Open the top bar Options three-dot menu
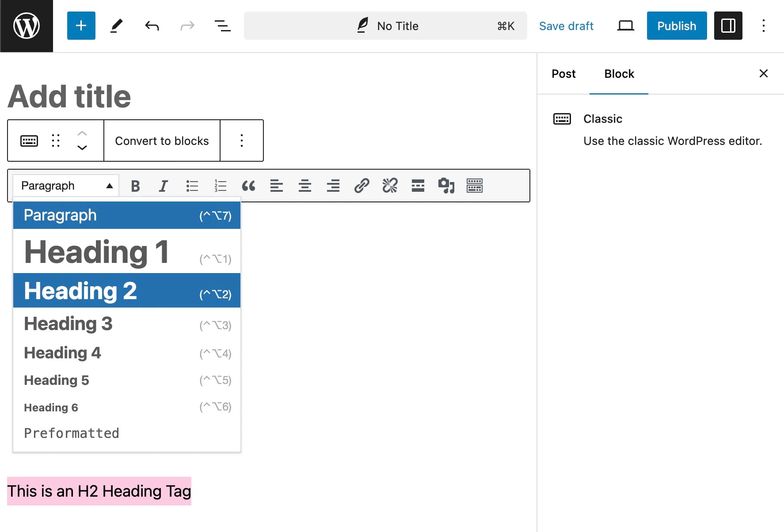The image size is (784, 532). tap(764, 26)
